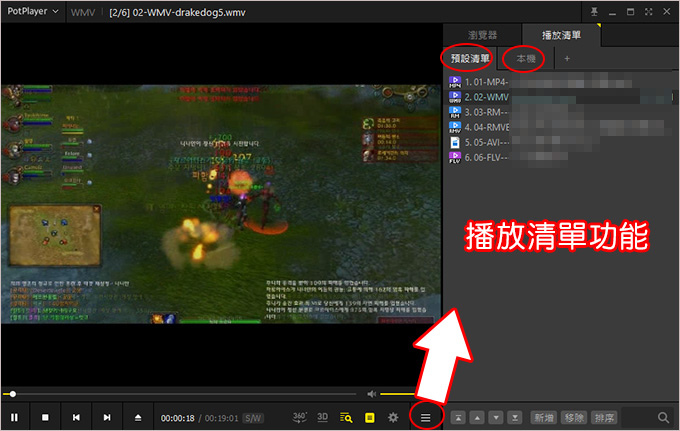Viewport: 680px width, 431px height.
Task: Toggle 360 degree video mode
Action: click(x=300, y=417)
